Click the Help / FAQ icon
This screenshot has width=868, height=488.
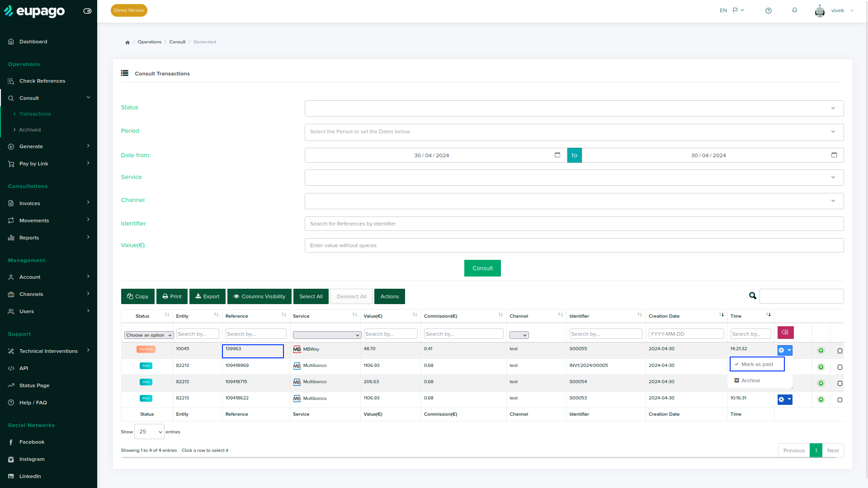coord(11,403)
